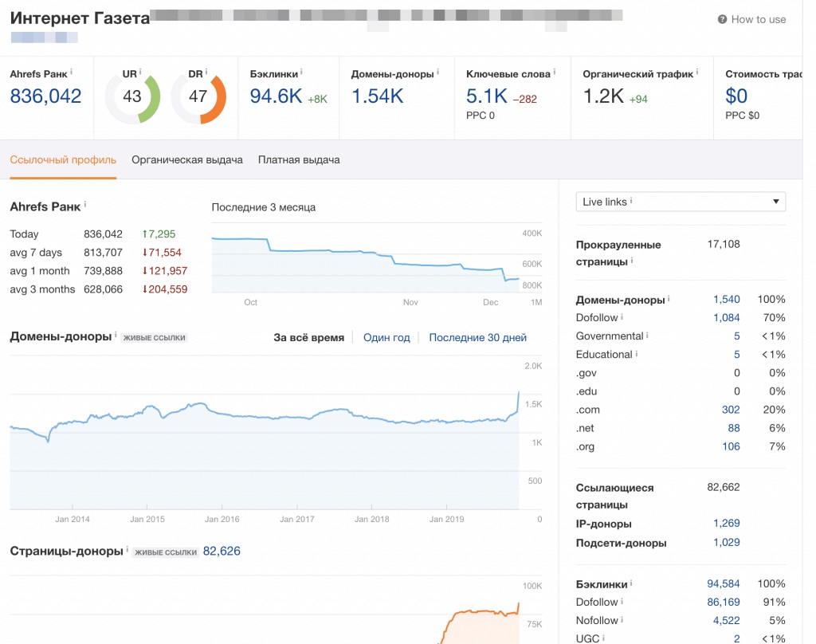
Task: Click info icon next to Governmental row
Action: pos(647,336)
